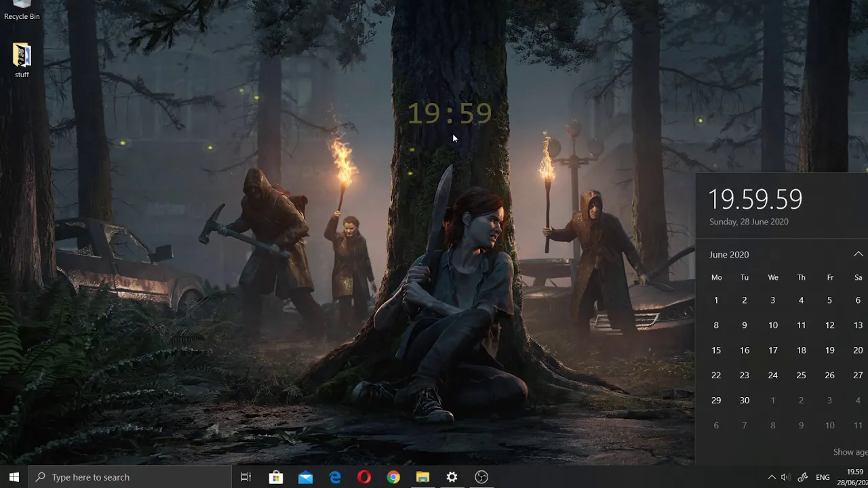The height and width of the screenshot is (488, 868).
Task: Open File Explorer from taskbar
Action: point(422,477)
